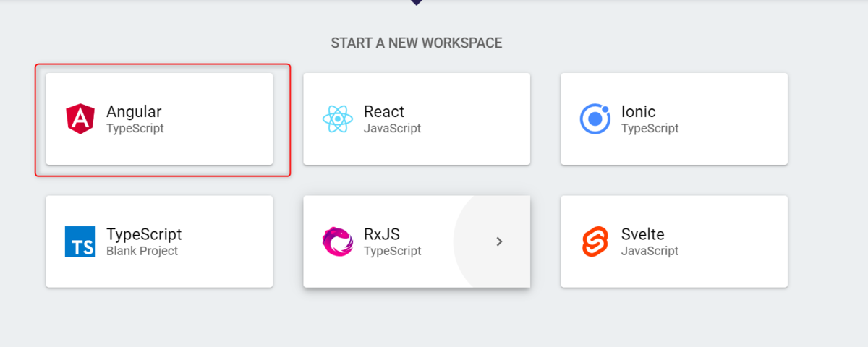This screenshot has height=347, width=868.
Task: Select the blue Ionic circle logo
Action: 595,119
